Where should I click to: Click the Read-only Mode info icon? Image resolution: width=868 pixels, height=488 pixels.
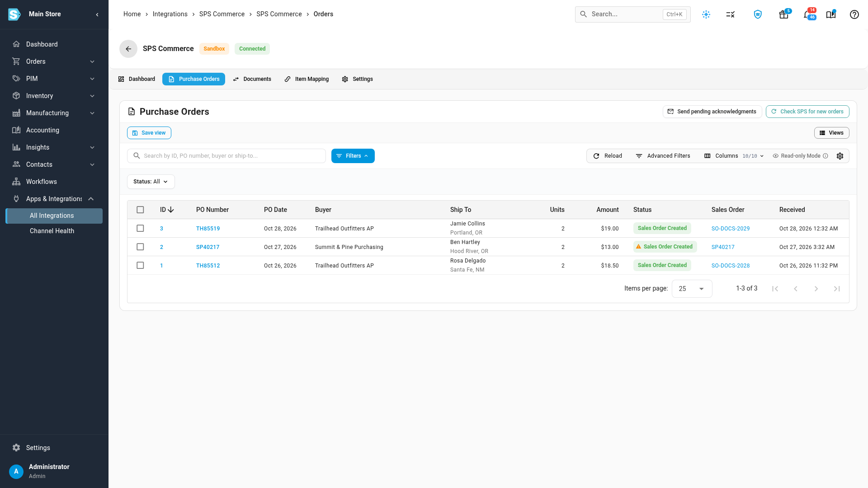click(826, 156)
